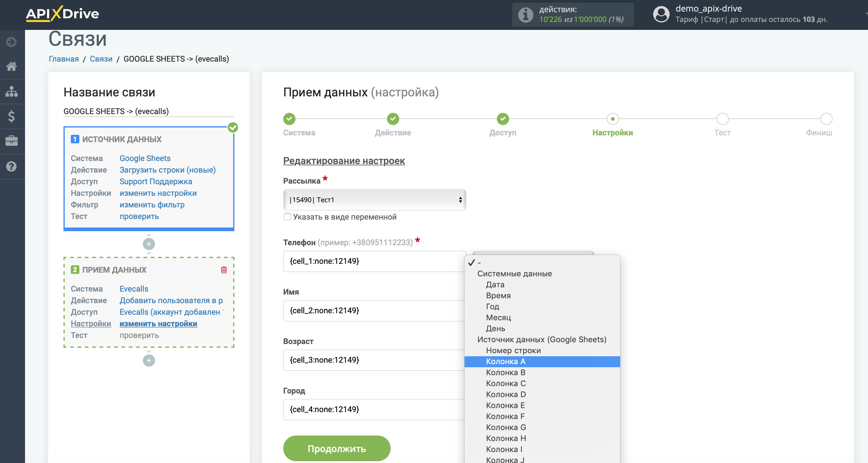Click изменить фильтр link
The width and height of the screenshot is (868, 463).
[x=152, y=205]
